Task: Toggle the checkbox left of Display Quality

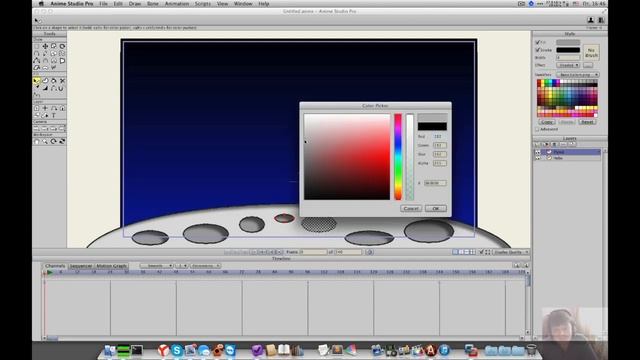Action: tap(481, 252)
